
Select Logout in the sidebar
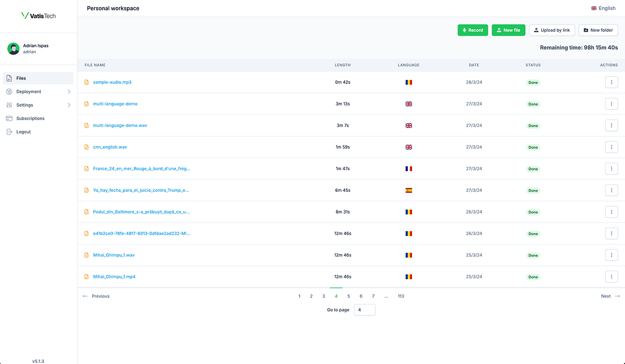pos(38,132)
